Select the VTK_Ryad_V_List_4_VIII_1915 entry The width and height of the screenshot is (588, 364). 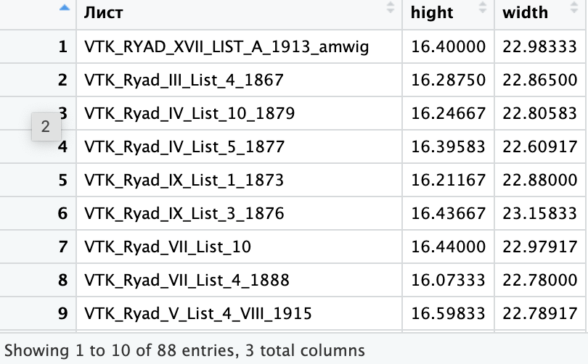click(x=198, y=313)
